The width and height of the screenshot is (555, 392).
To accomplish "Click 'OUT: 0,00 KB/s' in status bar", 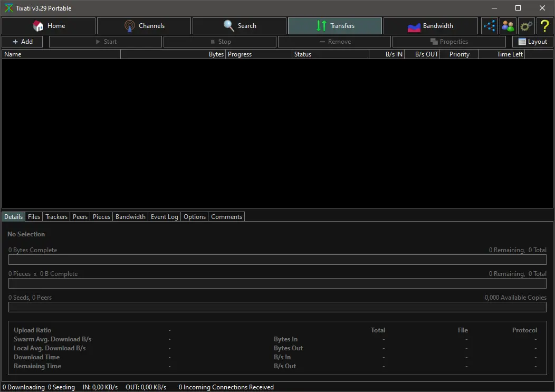I will (x=146, y=387).
